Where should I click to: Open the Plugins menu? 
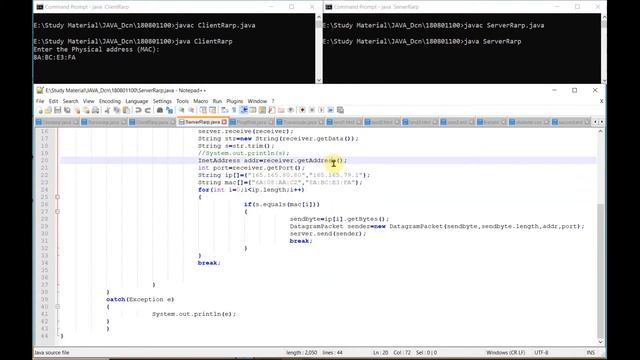[234, 101]
